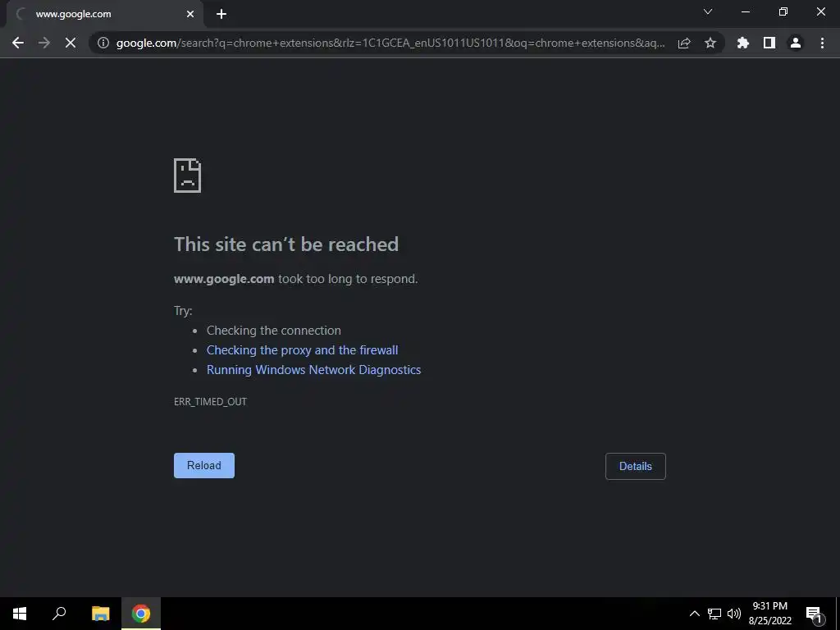Stop loading the page with the X button
The image size is (840, 630).
(71, 43)
